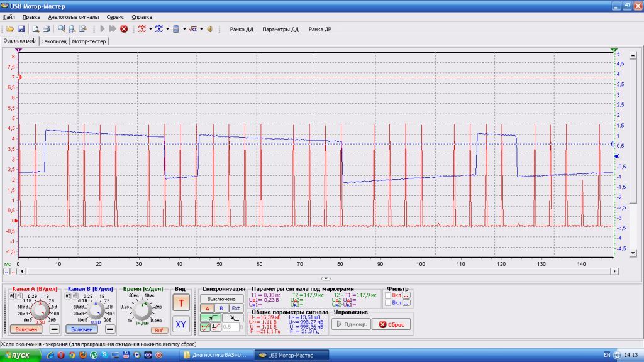The width and height of the screenshot is (644, 362).
Task: Click the Параметры ДД toolbar button
Action: tap(280, 29)
